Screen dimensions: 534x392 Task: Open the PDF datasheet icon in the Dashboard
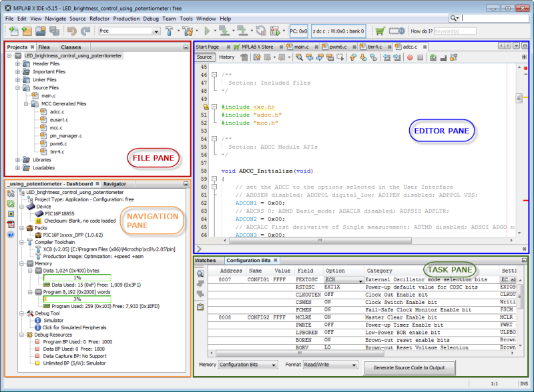[11, 224]
